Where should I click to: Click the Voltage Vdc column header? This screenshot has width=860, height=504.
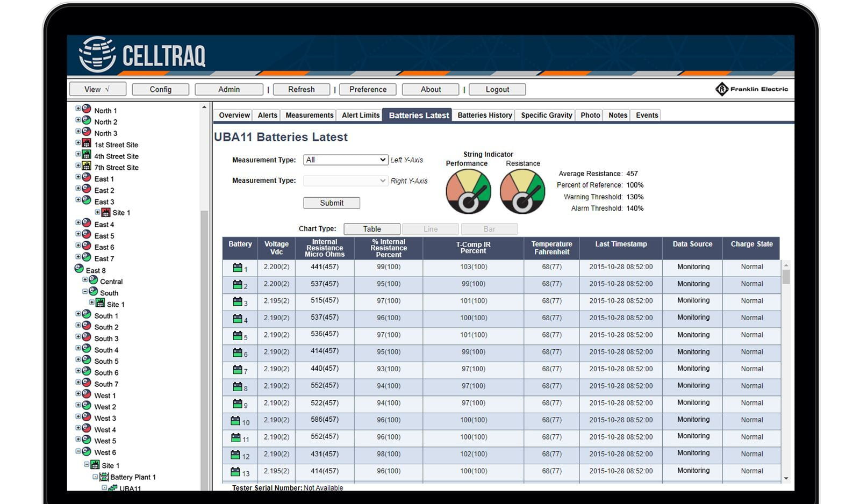[x=276, y=248]
